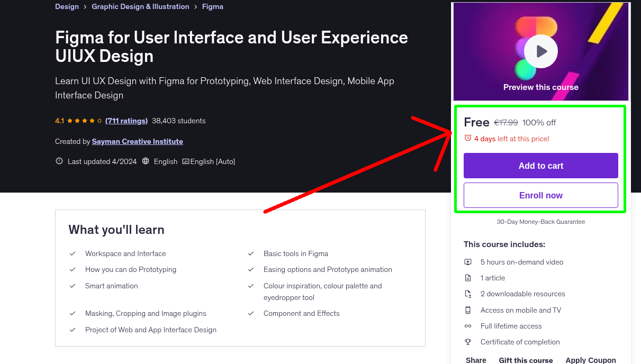Click the globe icon next to English
This screenshot has height=364, width=641.
(145, 161)
